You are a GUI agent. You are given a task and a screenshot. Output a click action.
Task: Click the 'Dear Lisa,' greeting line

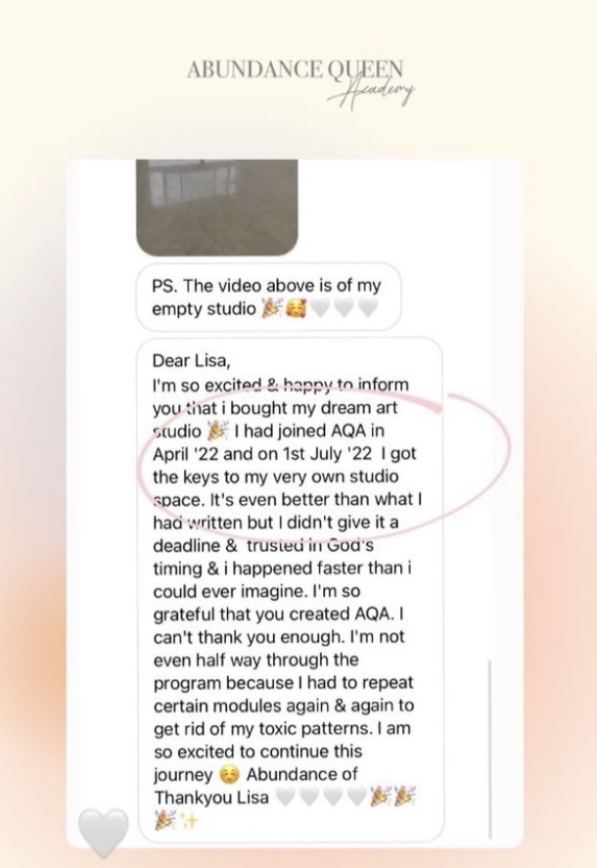191,361
